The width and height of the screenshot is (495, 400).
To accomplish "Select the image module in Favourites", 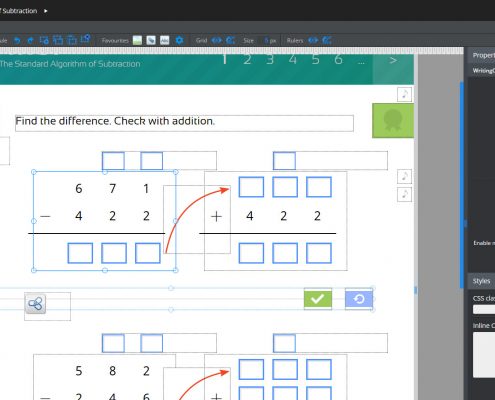I will click(137, 40).
